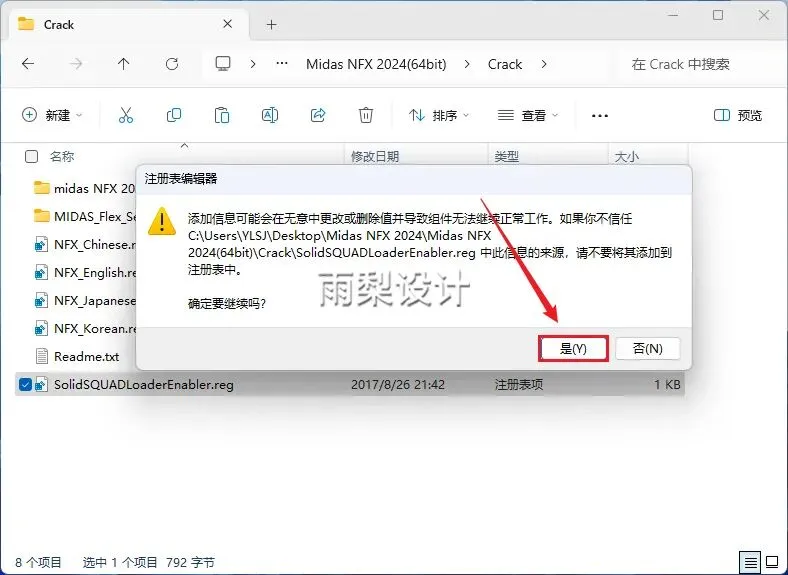The width and height of the screenshot is (788, 575).
Task: Go up one folder level
Action: point(124,64)
